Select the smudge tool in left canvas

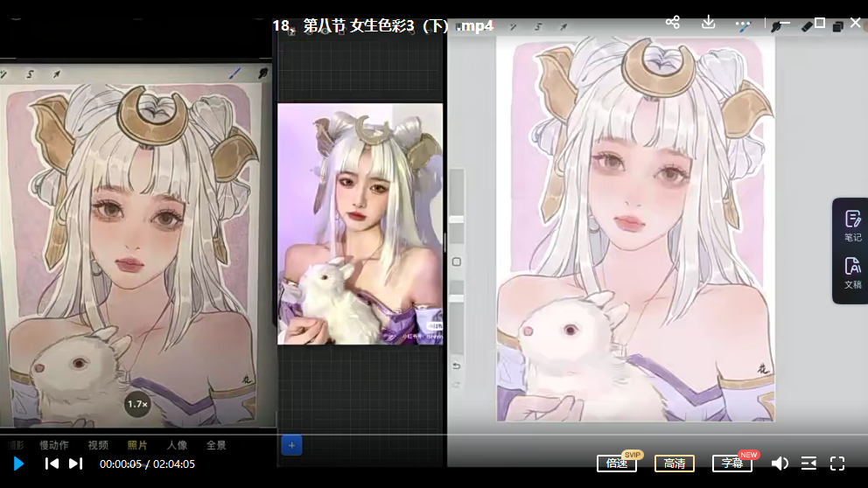coord(263,73)
